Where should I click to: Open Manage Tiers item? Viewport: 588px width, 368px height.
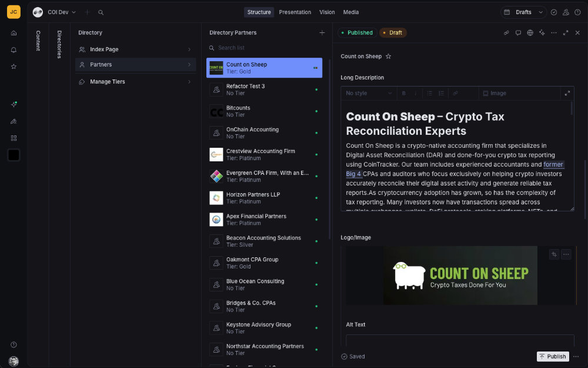pyautogui.click(x=135, y=82)
